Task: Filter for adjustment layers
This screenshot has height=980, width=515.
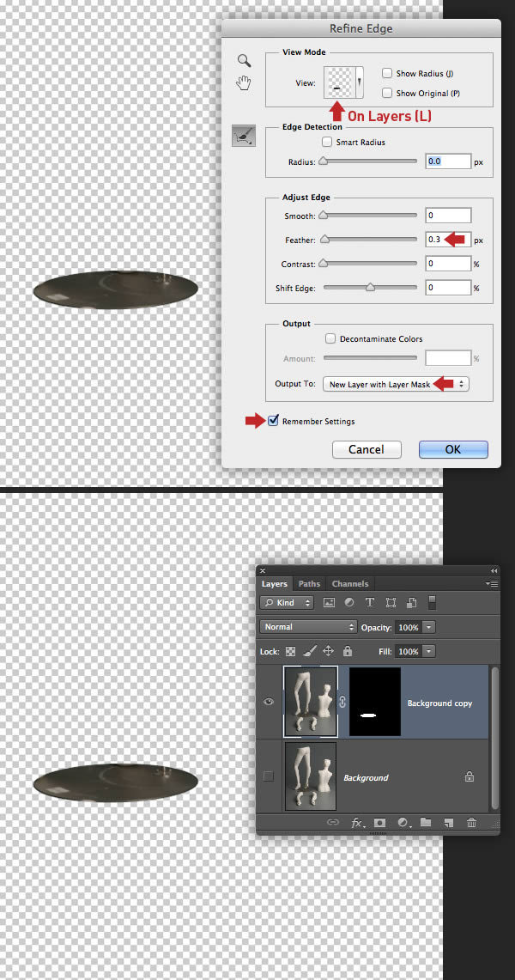Action: point(349,603)
